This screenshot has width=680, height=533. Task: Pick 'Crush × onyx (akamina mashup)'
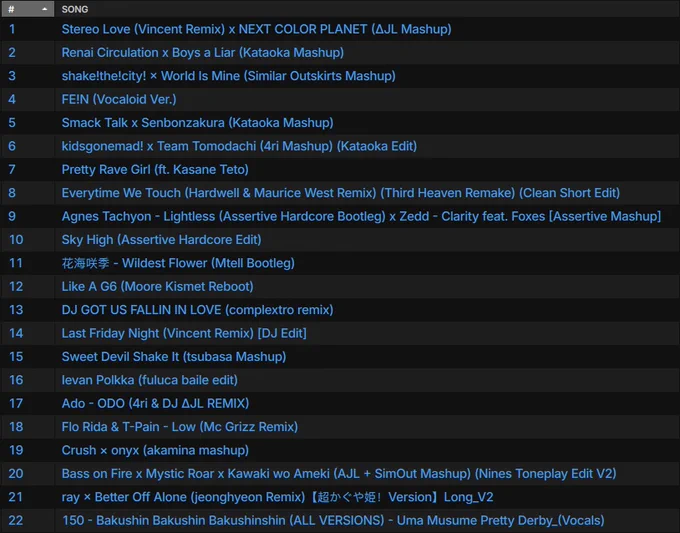(x=155, y=451)
